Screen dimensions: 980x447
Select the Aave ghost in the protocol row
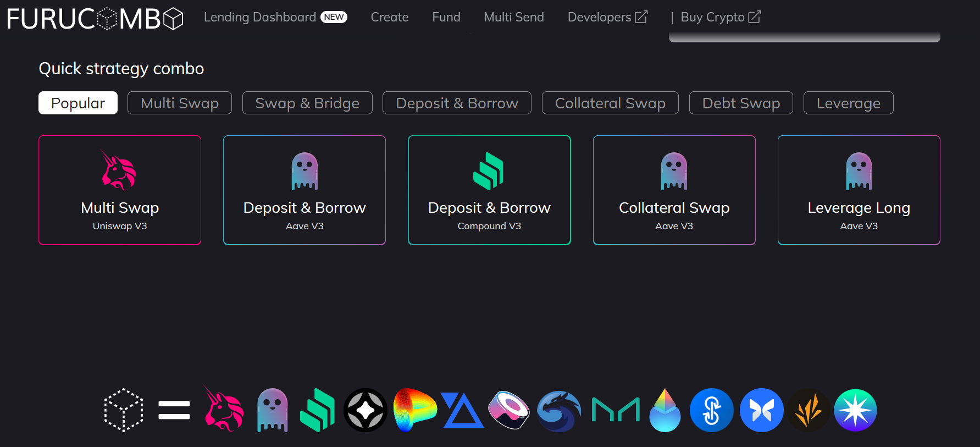tap(273, 410)
